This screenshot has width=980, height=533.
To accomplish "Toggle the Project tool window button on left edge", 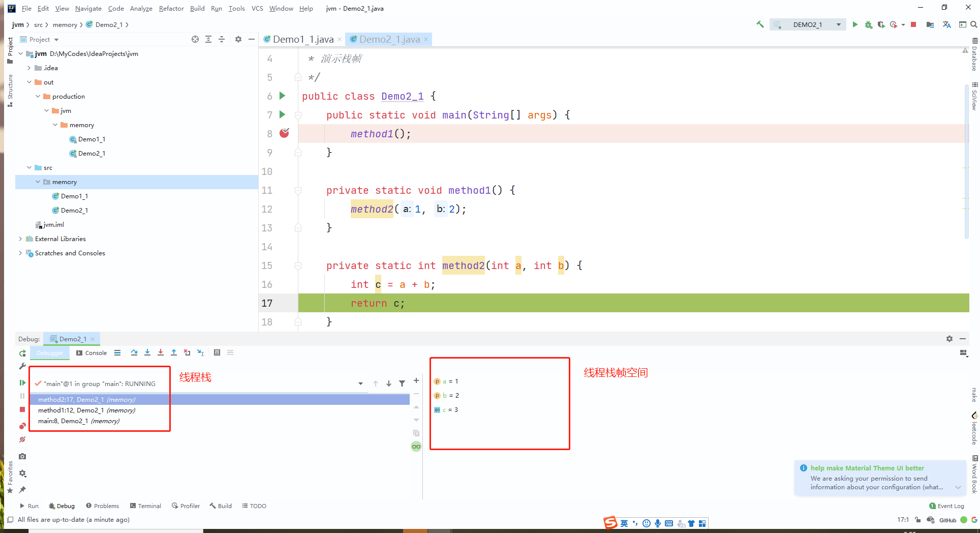I will (x=10, y=50).
